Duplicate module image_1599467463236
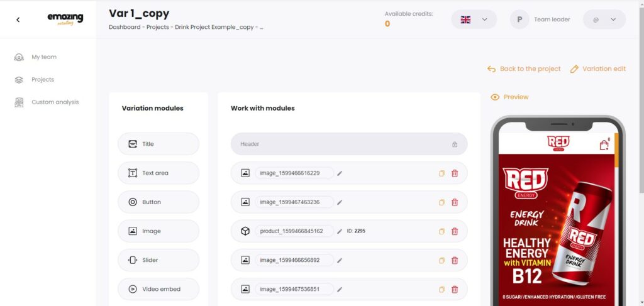 click(x=441, y=202)
